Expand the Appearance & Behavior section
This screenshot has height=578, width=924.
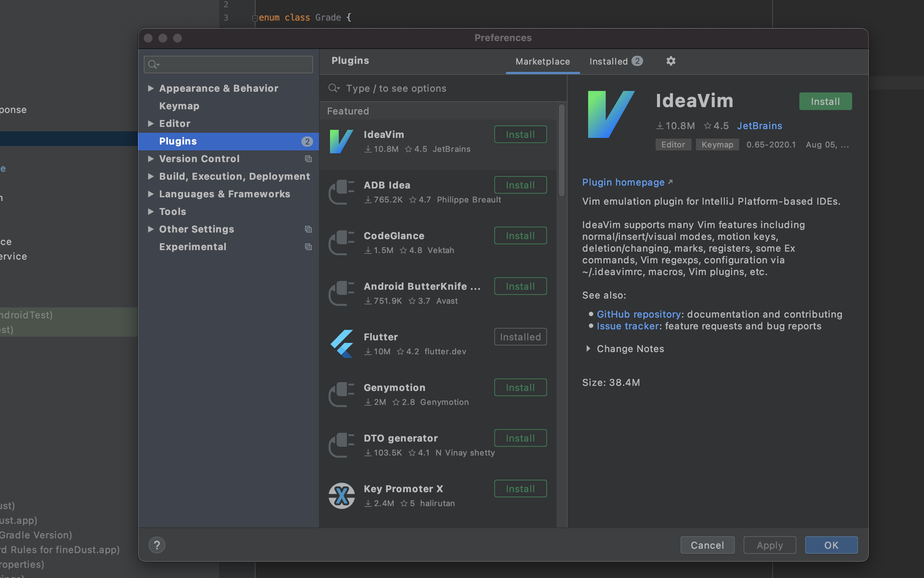(151, 88)
